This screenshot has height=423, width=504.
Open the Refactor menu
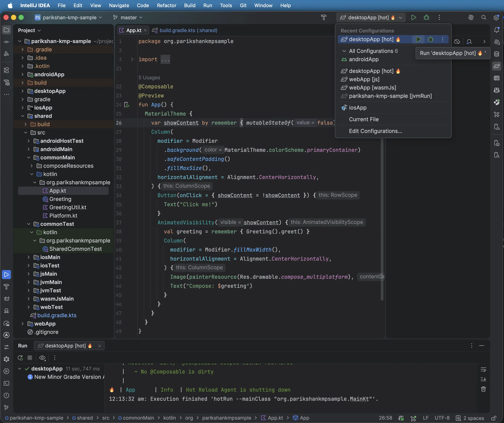[x=167, y=5]
